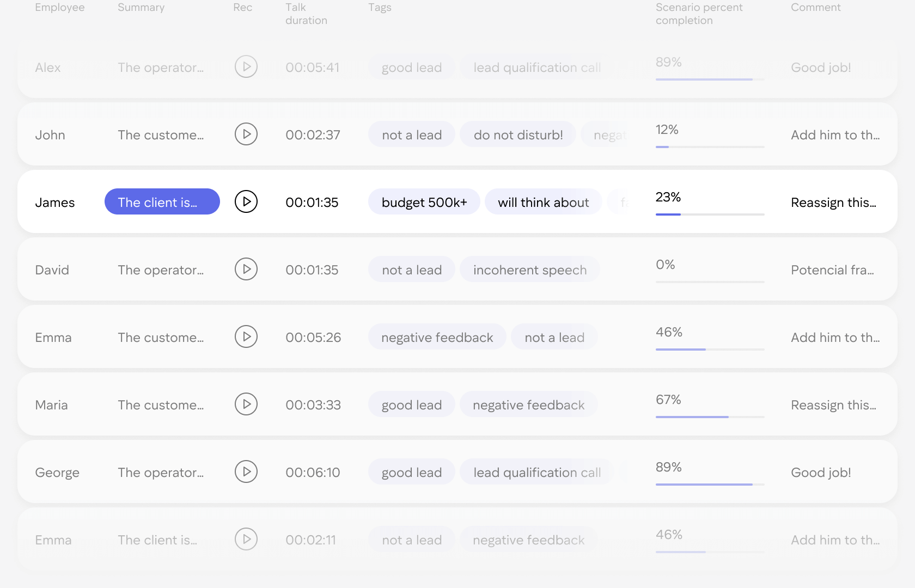Open John's summary 'The custome...'
Screen dimensions: 915x588
(161, 135)
